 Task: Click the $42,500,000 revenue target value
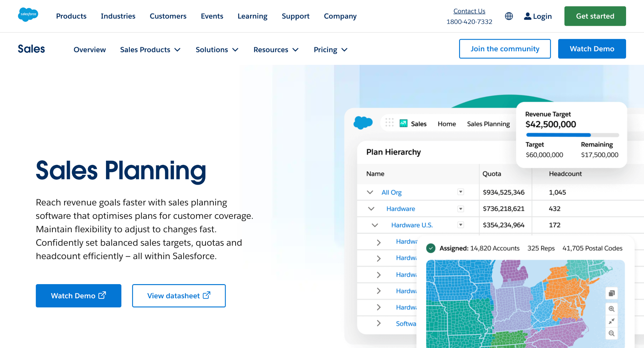click(x=551, y=124)
